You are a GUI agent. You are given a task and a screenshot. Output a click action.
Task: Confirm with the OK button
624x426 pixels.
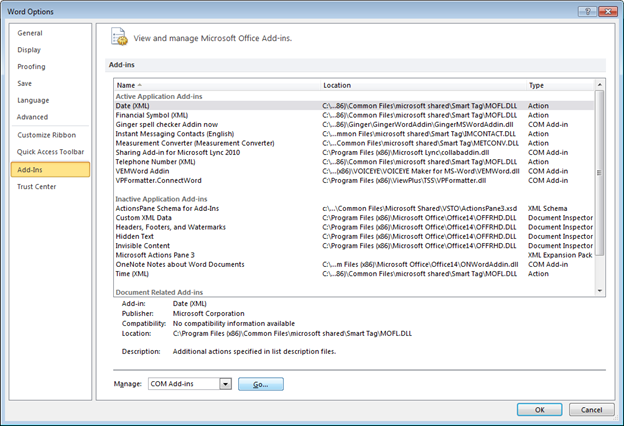539,409
